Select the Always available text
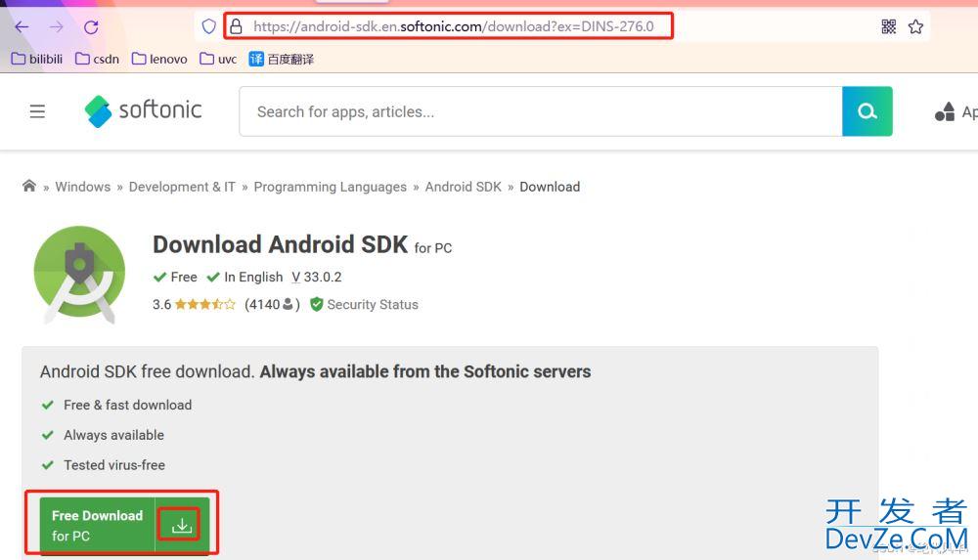Screen dimensions: 978x560 click(114, 435)
